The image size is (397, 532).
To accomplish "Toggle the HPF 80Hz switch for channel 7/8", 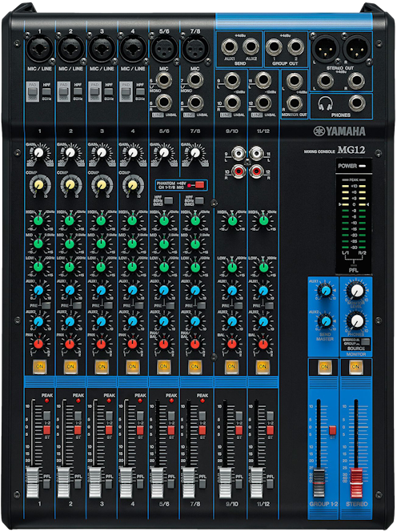I will pyautogui.click(x=199, y=200).
